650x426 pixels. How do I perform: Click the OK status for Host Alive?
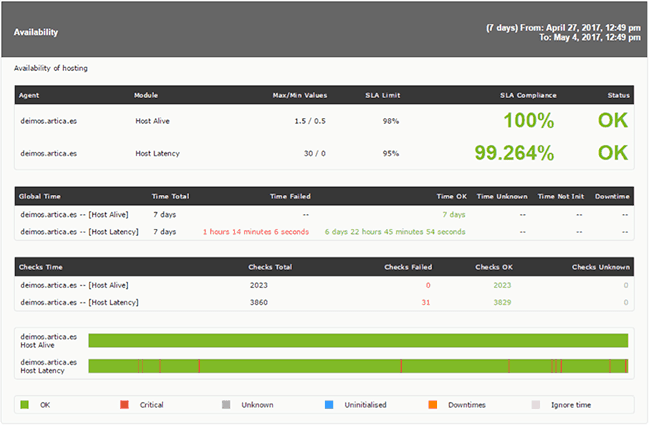[613, 121]
